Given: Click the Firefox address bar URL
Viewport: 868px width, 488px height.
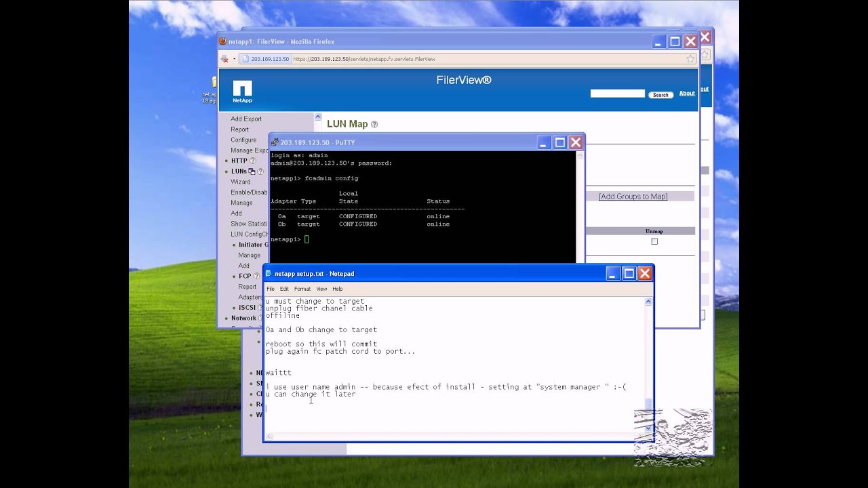Looking at the screenshot, I should tap(364, 59).
